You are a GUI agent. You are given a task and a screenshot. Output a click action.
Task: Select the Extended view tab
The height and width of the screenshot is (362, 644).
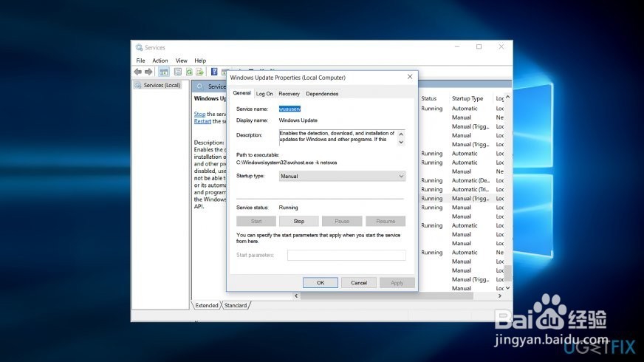207,305
